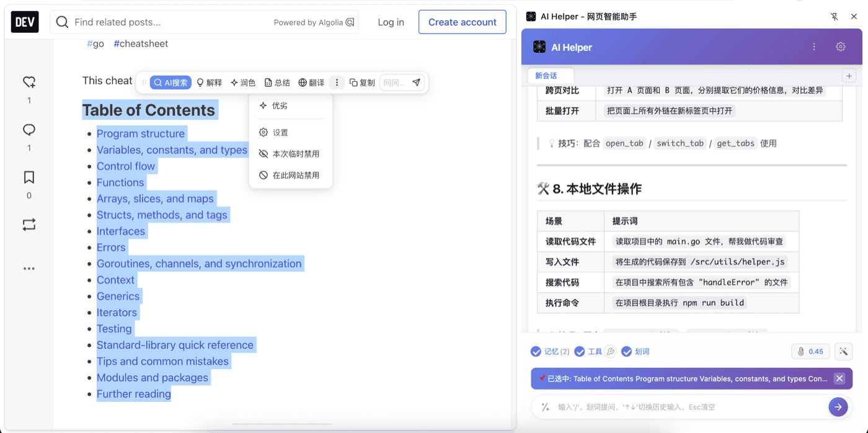Click 润色 to polish the selection
Screen dimensions: 868x433
click(x=242, y=83)
